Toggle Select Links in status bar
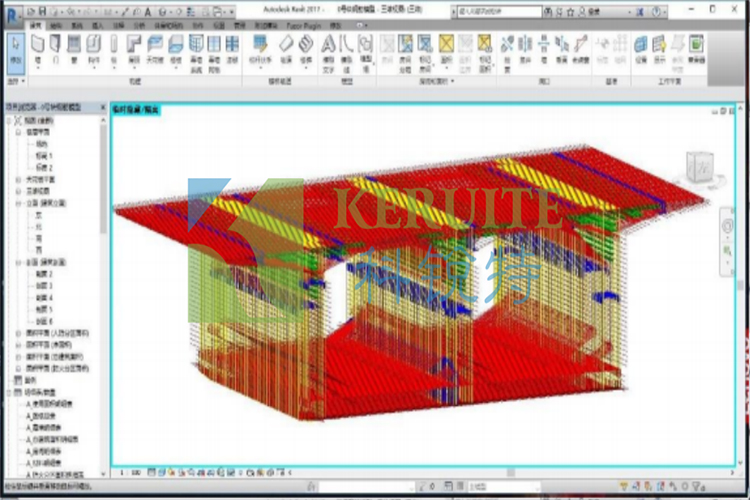750x500 pixels. pyautogui.click(x=623, y=486)
